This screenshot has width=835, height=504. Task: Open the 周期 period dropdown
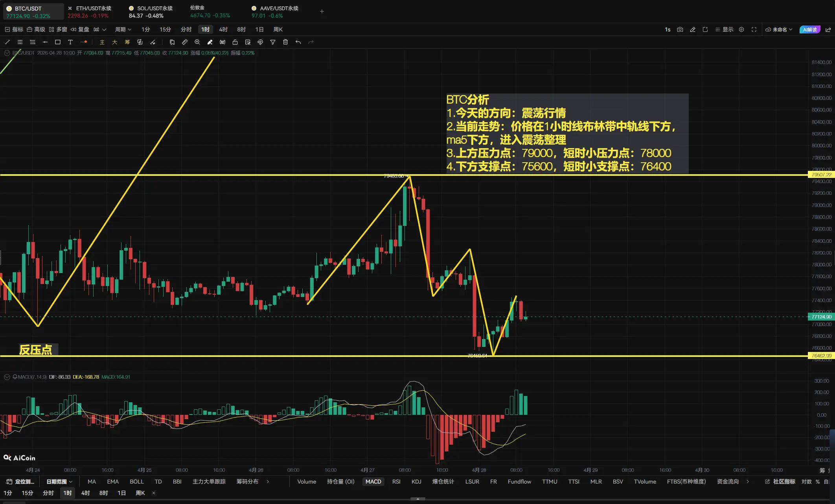[x=123, y=29]
